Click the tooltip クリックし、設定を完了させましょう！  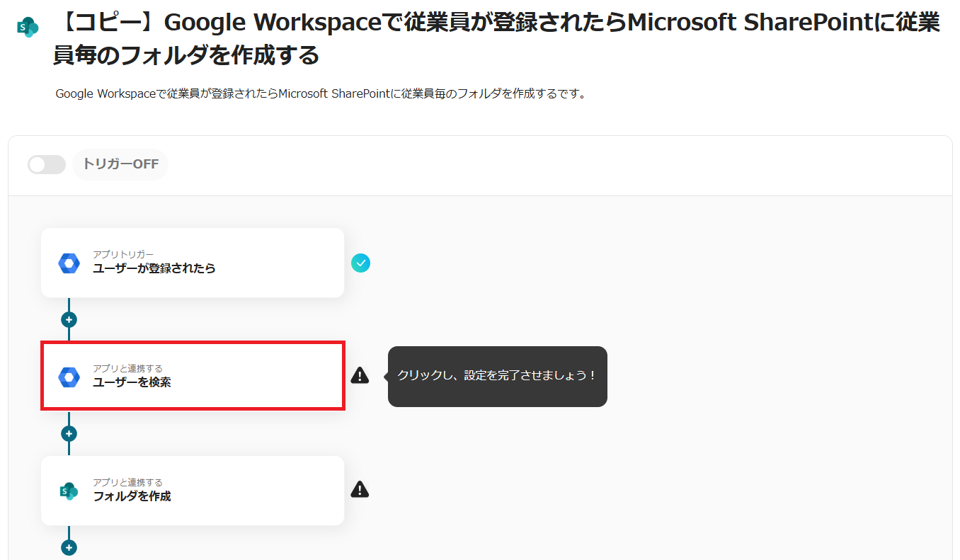click(x=497, y=376)
